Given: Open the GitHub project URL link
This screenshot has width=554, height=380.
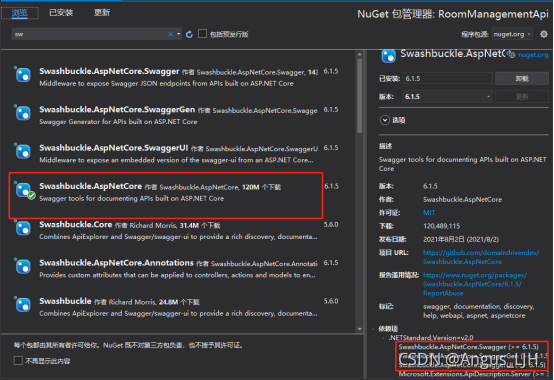Looking at the screenshot, I should click(x=481, y=257).
